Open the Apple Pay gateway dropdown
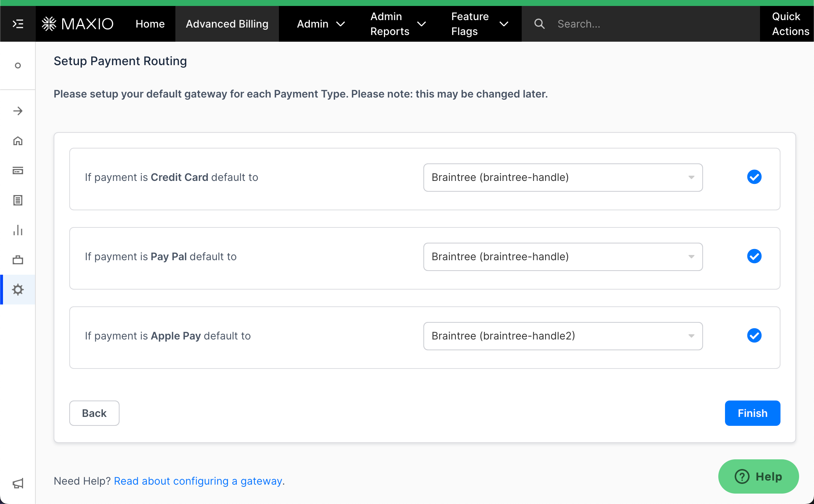 563,336
